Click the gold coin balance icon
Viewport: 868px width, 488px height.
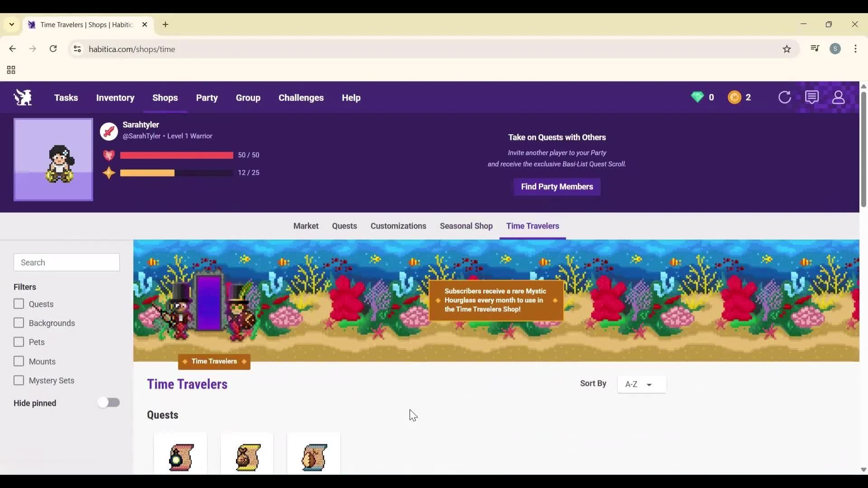point(735,97)
